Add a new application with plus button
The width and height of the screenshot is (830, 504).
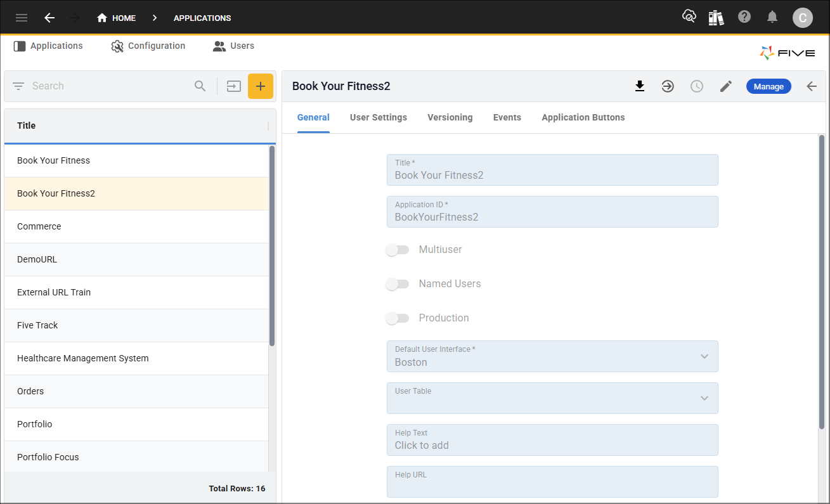point(261,86)
